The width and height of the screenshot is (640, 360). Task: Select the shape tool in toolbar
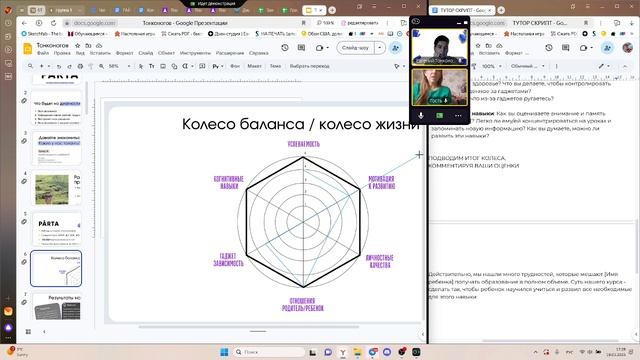coord(174,66)
